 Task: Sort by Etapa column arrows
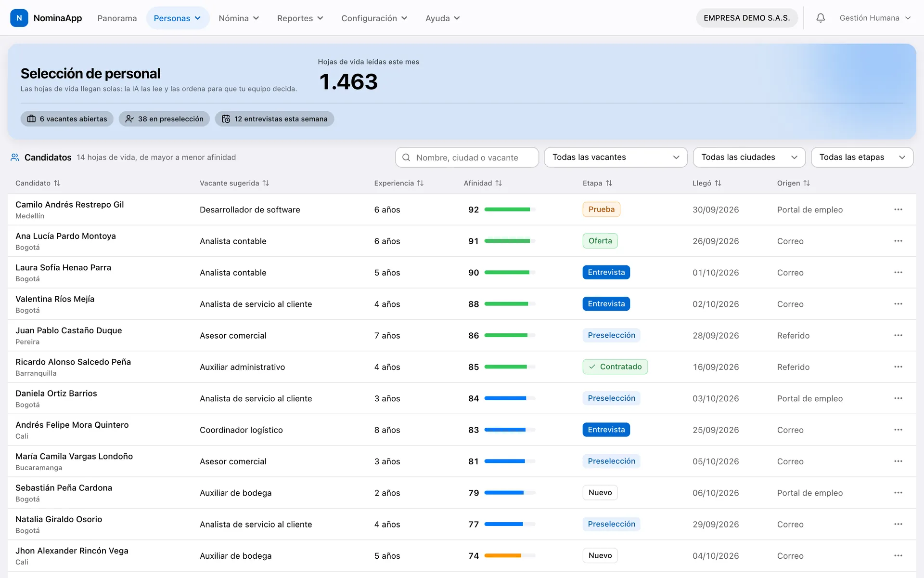(609, 183)
